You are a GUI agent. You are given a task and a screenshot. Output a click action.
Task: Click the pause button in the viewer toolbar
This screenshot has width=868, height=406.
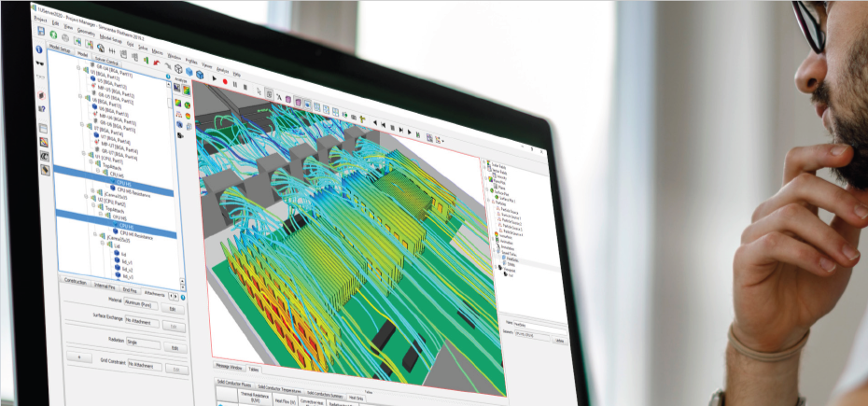point(234,84)
